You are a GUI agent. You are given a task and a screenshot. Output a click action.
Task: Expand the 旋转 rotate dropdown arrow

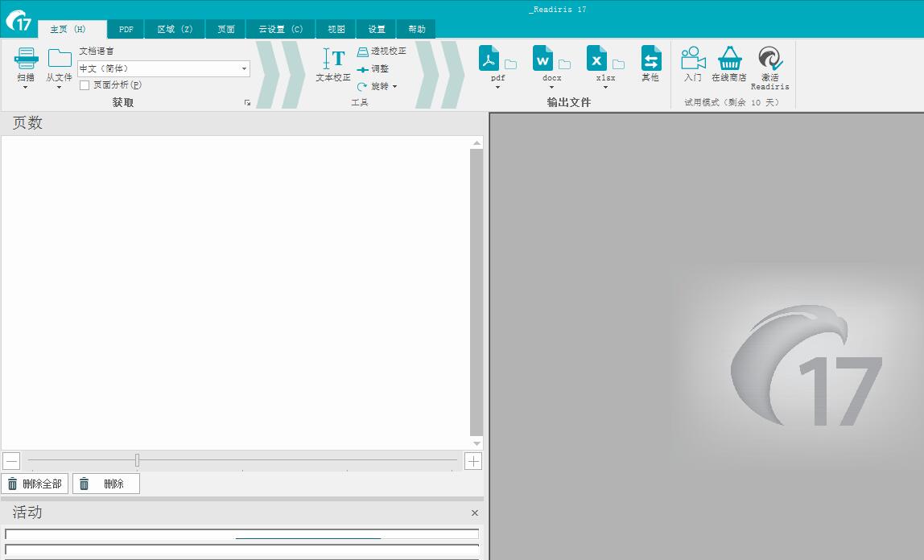tap(394, 87)
